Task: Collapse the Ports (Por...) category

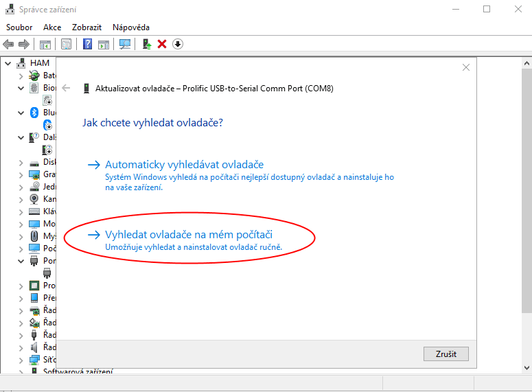Action: click(21, 261)
